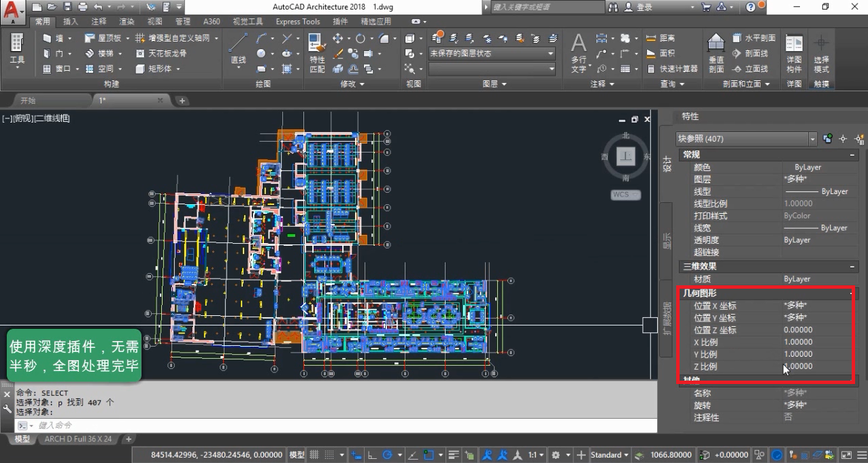The height and width of the screenshot is (463, 868).
Task: Open a file using the folder icon
Action: (x=51, y=7)
